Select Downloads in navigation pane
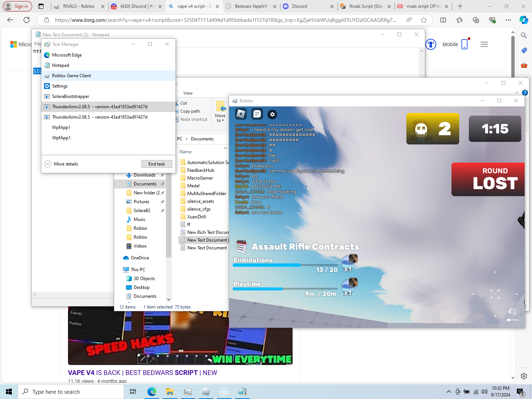 tap(144, 175)
